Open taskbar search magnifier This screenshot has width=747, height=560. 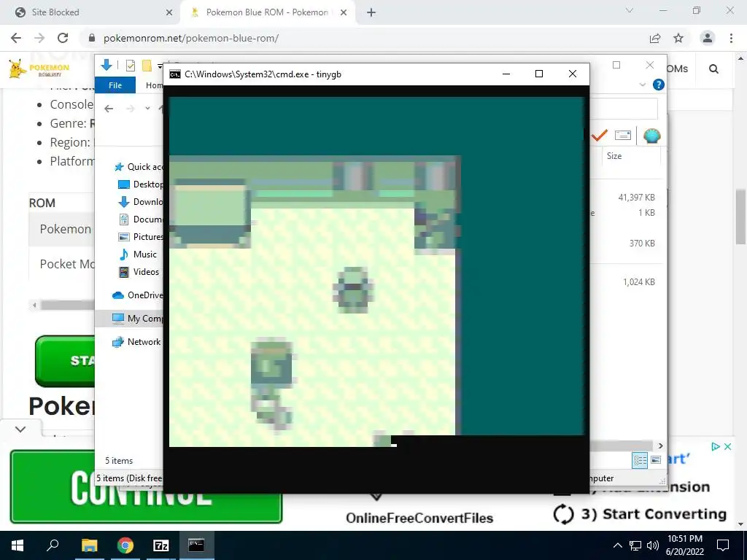click(53, 545)
